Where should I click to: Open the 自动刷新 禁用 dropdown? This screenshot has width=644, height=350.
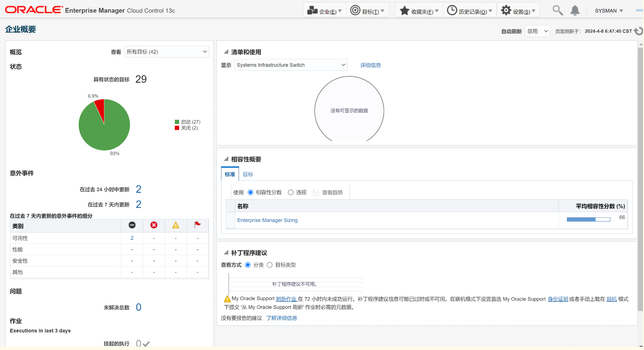(x=537, y=31)
